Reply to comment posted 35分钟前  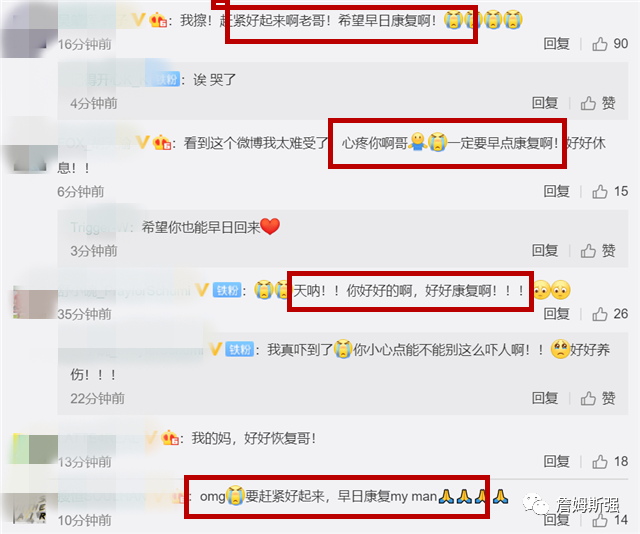tap(556, 314)
